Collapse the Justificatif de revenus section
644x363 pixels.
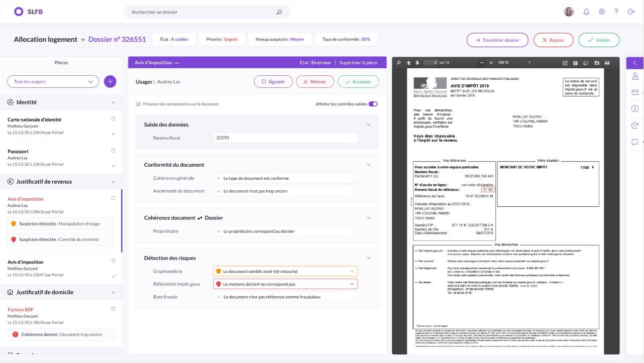pos(113,182)
